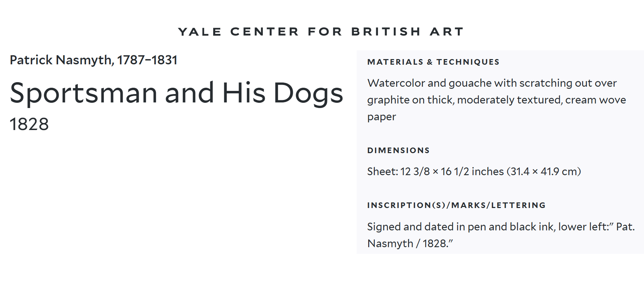Click the words BRITISH ART in the header

pos(407,31)
